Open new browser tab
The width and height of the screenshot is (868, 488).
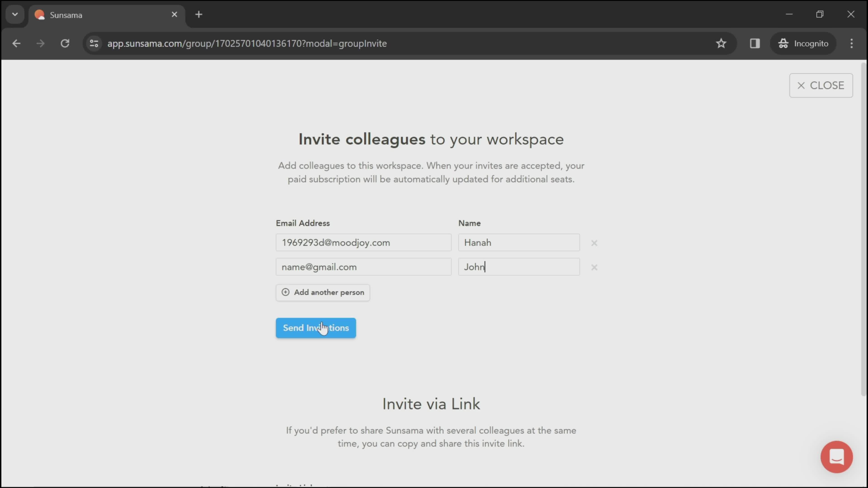[198, 14]
